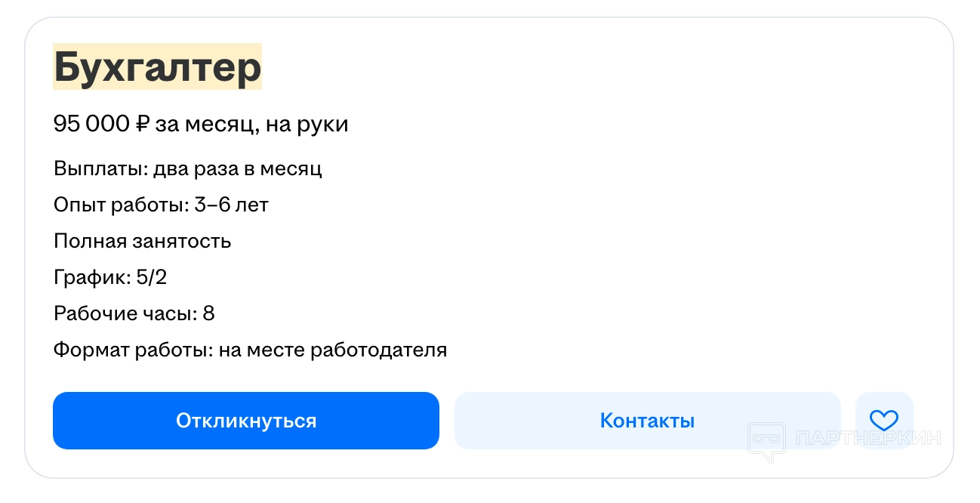Screen dimensions: 980x503
Task: Click the working hours value 8
Action: (208, 313)
